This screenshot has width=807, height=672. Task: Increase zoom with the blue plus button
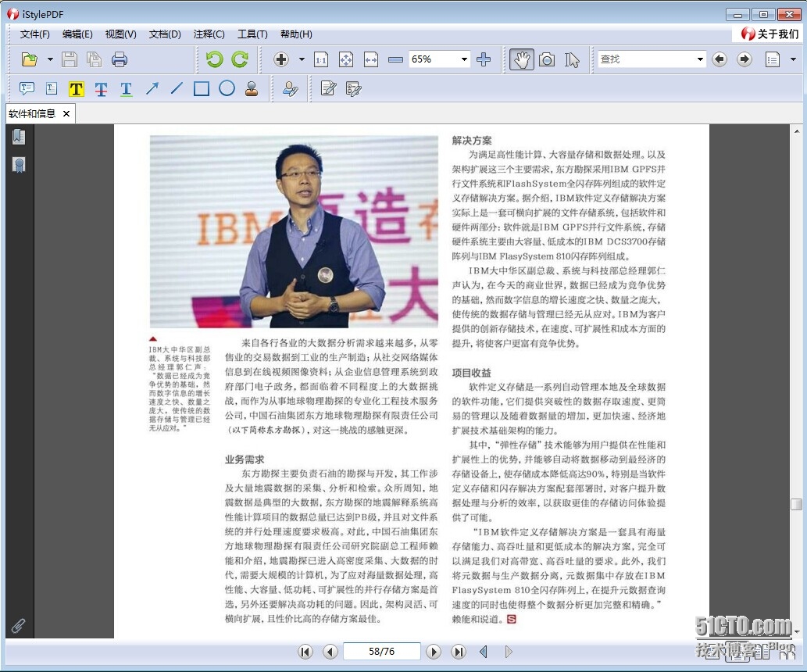pos(484,59)
